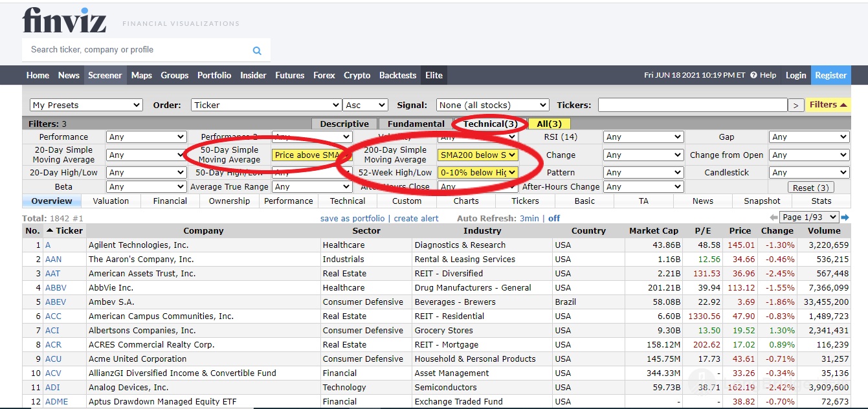Collapse the Filters panel toggle

point(828,105)
